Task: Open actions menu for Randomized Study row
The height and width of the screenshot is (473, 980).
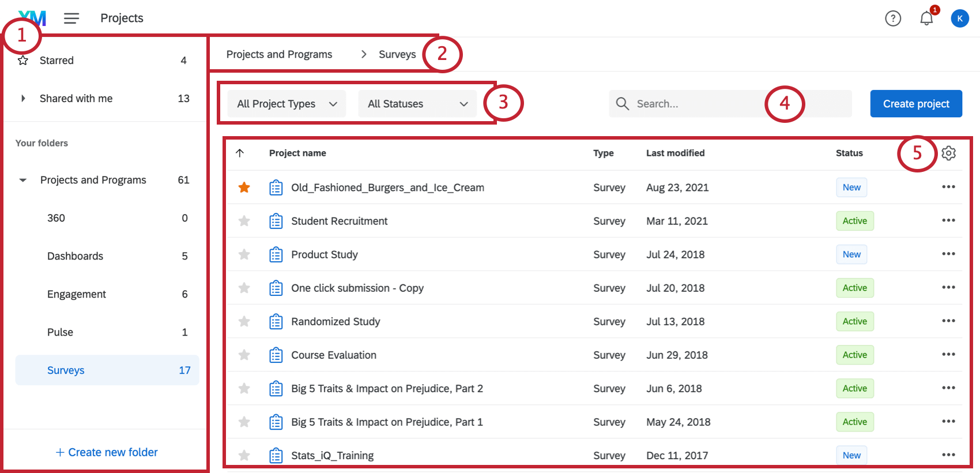Action: pyautogui.click(x=948, y=321)
